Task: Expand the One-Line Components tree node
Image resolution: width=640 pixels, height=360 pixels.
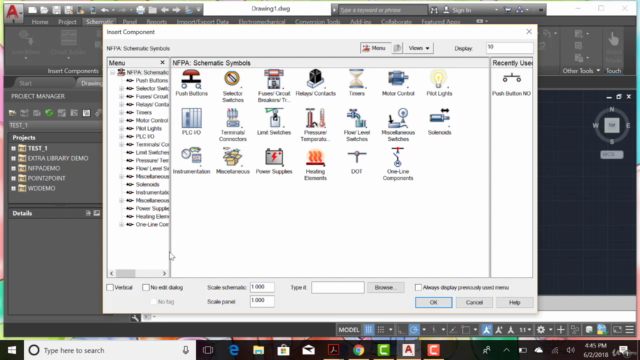Action: (x=121, y=224)
